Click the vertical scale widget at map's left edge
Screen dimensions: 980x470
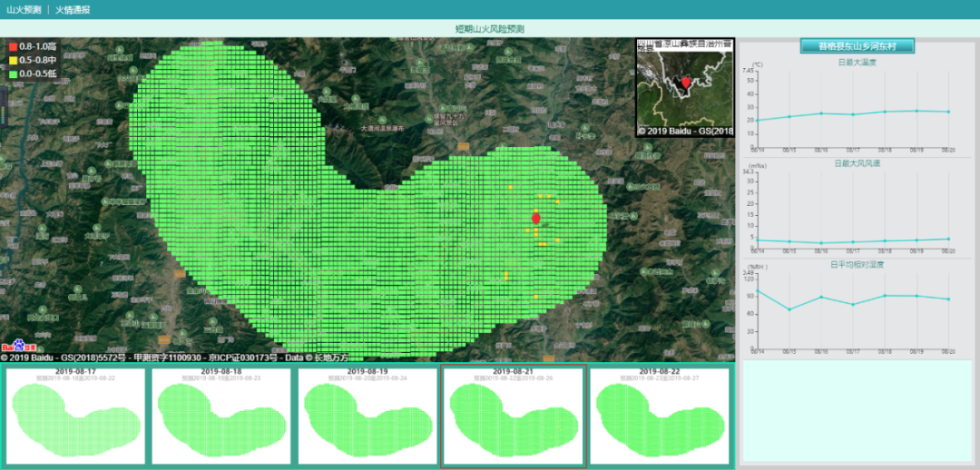3,113
